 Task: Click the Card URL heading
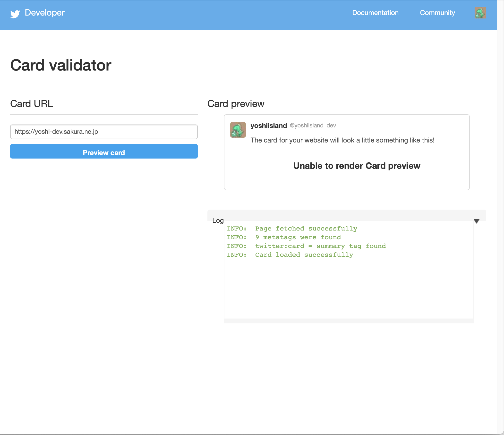[x=32, y=104]
